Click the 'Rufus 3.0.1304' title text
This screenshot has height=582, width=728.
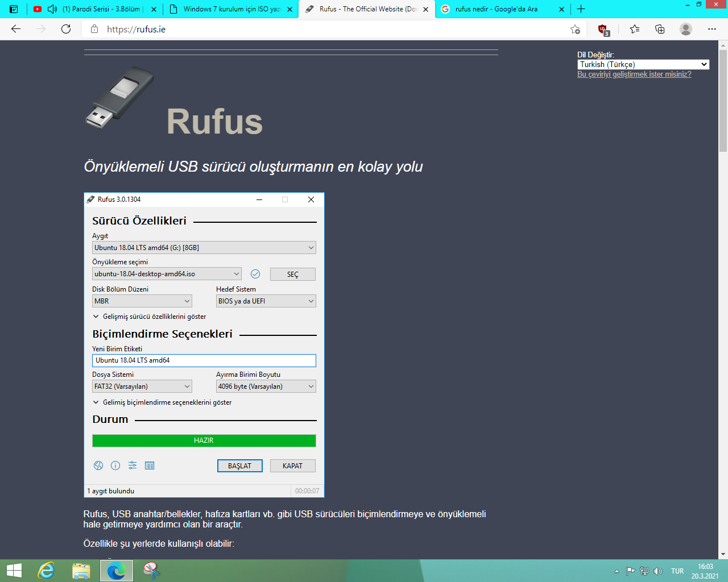pos(119,199)
